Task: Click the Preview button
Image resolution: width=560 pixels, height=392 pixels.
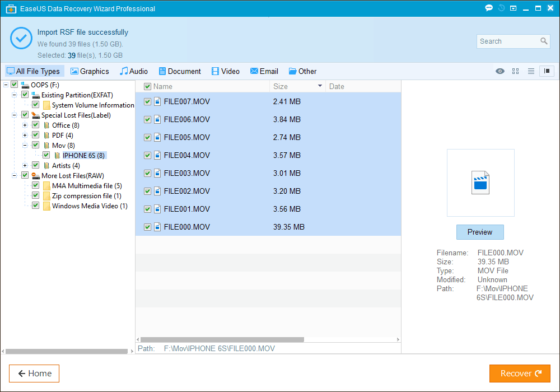Action: point(480,232)
